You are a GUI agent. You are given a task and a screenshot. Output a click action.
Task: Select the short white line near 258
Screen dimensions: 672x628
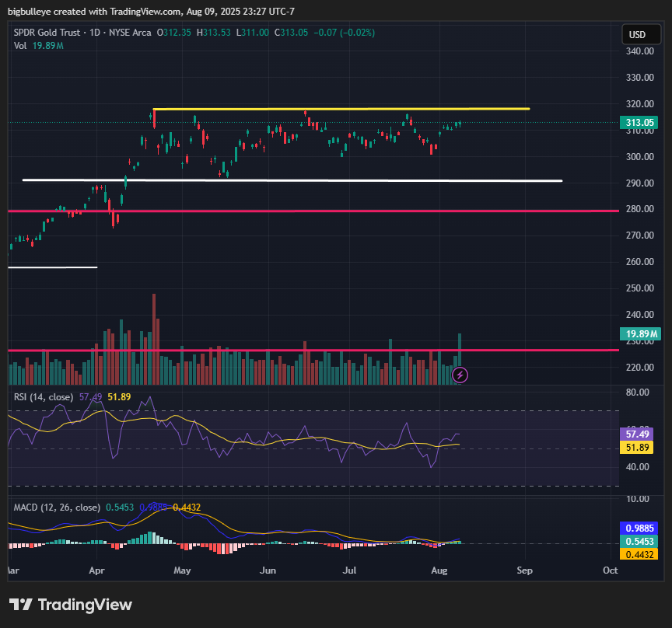53,267
